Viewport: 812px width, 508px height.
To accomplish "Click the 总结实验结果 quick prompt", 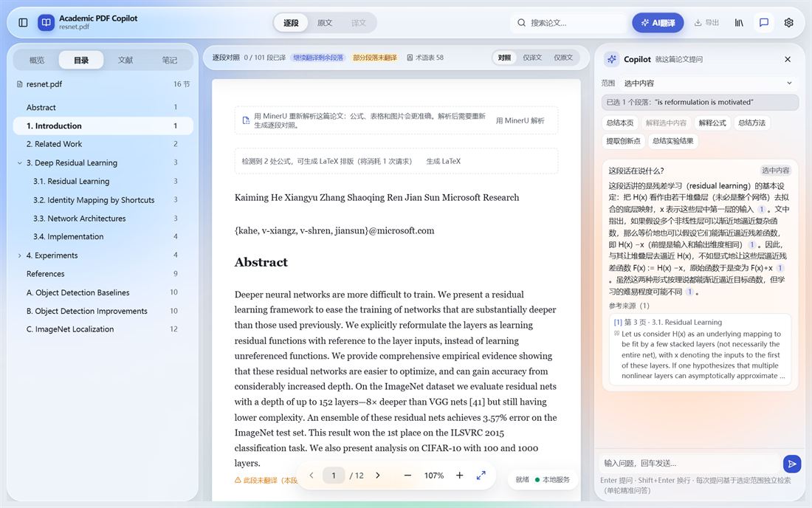I will pos(672,141).
